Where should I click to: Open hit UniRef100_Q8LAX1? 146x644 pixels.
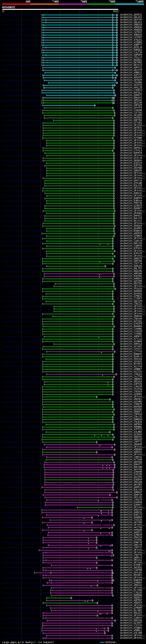(131, 22)
